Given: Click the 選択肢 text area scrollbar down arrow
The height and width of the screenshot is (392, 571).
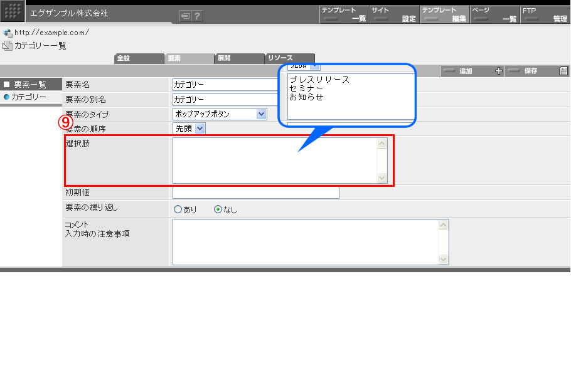Looking at the screenshot, I should [382, 178].
